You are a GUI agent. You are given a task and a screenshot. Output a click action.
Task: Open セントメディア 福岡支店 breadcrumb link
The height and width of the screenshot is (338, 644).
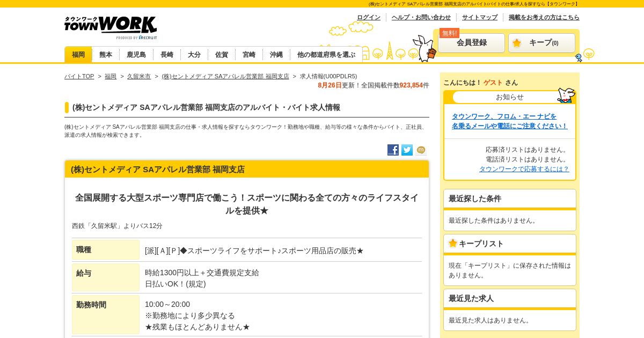(x=225, y=76)
